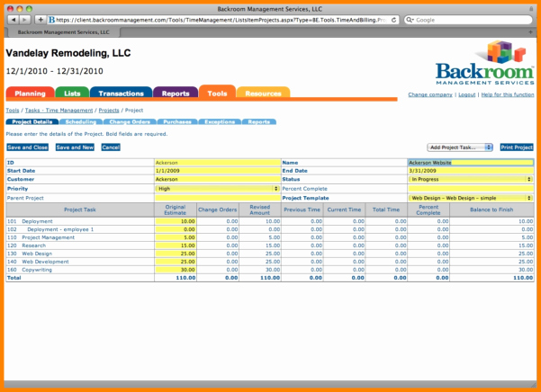Click the Start Date field 1/1/2009
541x392 pixels.
218,171
